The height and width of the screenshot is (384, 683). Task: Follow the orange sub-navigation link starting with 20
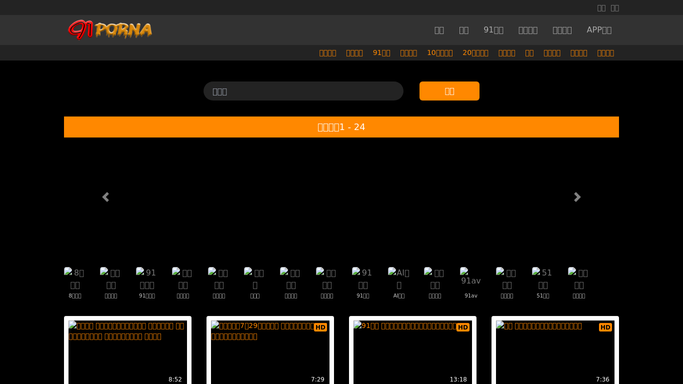point(475,53)
